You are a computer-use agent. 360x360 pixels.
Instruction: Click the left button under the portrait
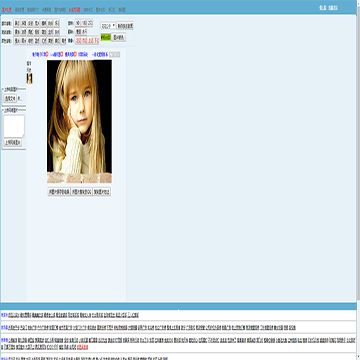point(59,192)
